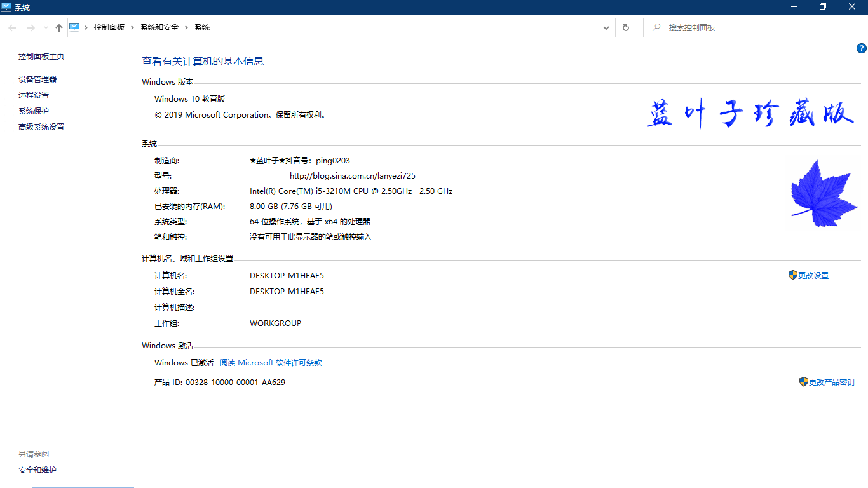Screen dimensions: 868x488
Task: Open address bar history dropdown
Action: coord(606,28)
